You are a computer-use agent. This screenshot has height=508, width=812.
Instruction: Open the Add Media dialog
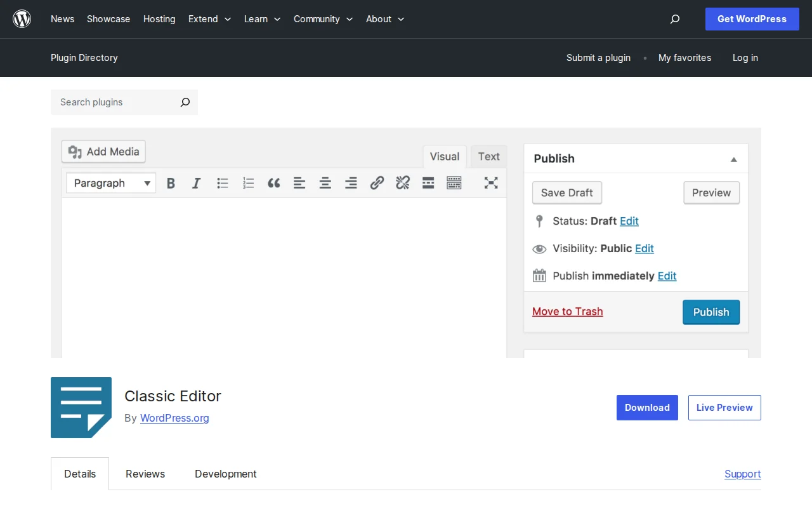tap(103, 152)
